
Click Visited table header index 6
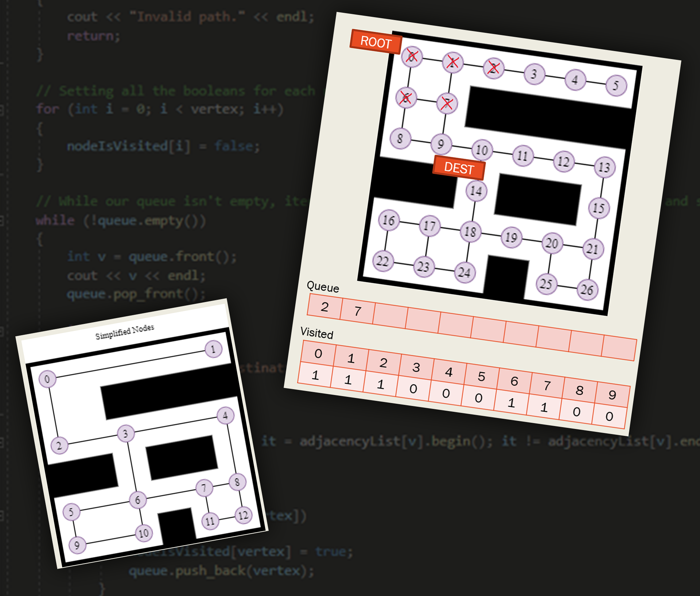click(514, 381)
